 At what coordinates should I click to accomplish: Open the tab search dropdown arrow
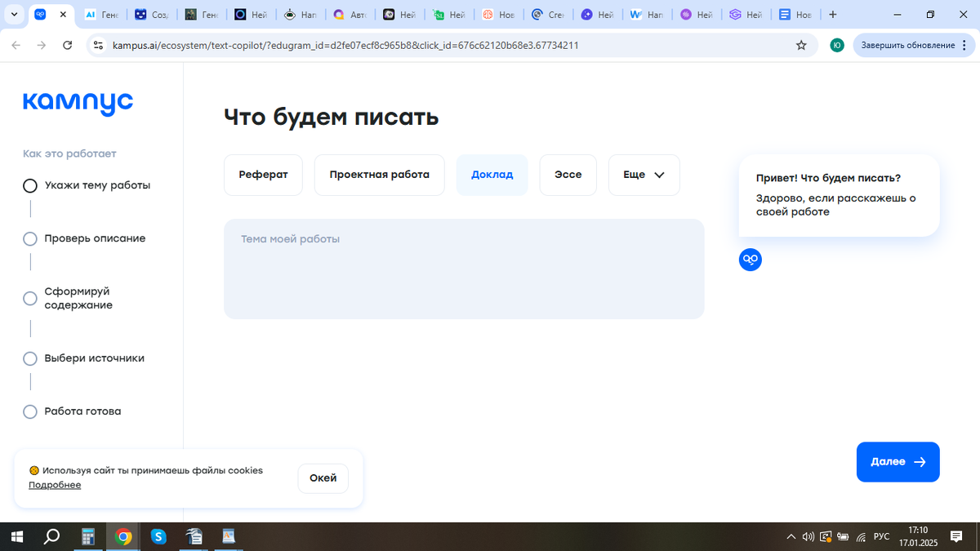[14, 15]
